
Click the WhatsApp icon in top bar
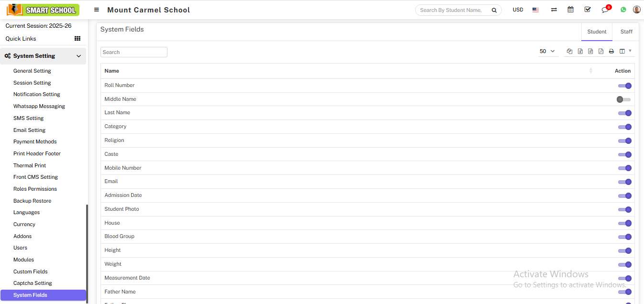623,10
